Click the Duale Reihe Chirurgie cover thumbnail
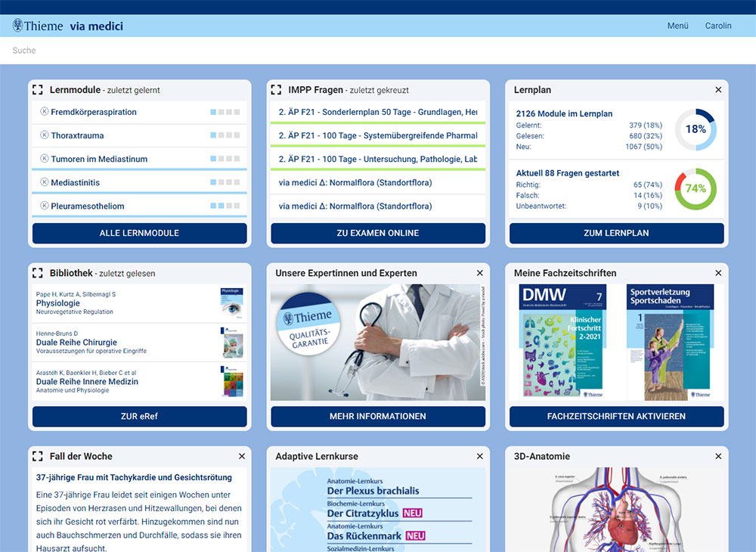The height and width of the screenshot is (552, 756). pos(232,343)
